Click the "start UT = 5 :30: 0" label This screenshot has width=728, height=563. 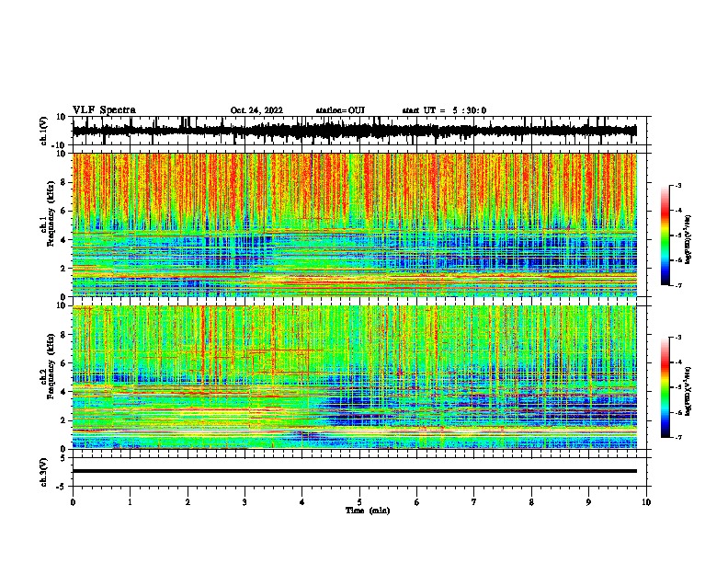[444, 110]
